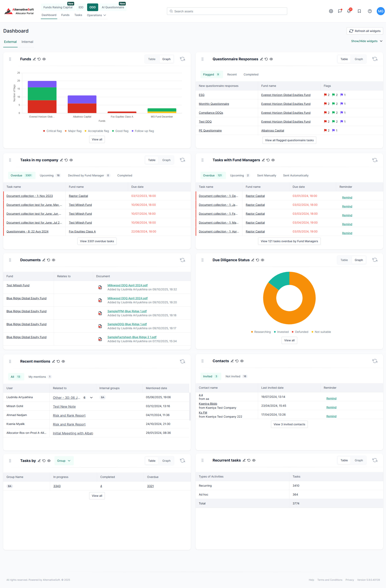Screen dimensions: 386x588
Task: Switch to the Internal dashboard tab
Action: 27,42
